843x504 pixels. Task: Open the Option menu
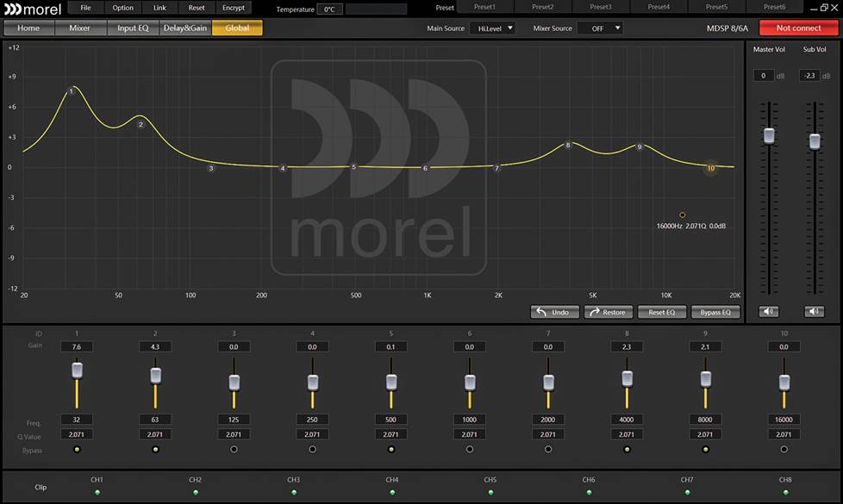[122, 8]
